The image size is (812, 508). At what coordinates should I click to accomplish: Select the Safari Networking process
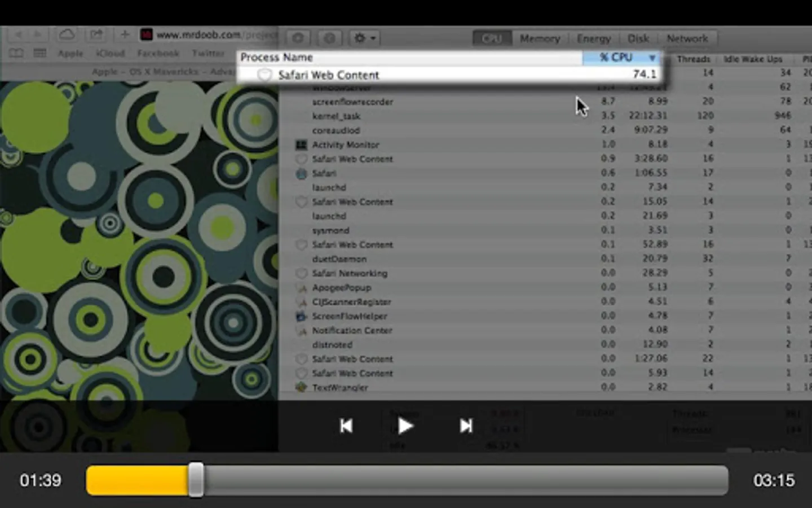(350, 273)
